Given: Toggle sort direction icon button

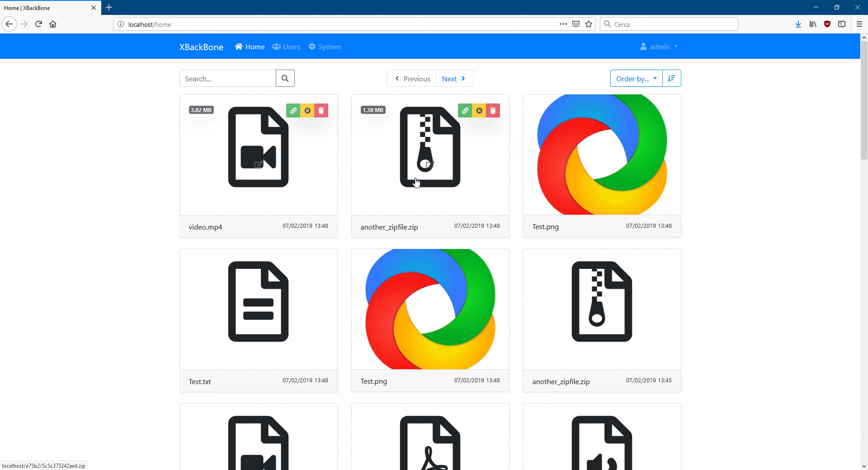Looking at the screenshot, I should pos(672,78).
